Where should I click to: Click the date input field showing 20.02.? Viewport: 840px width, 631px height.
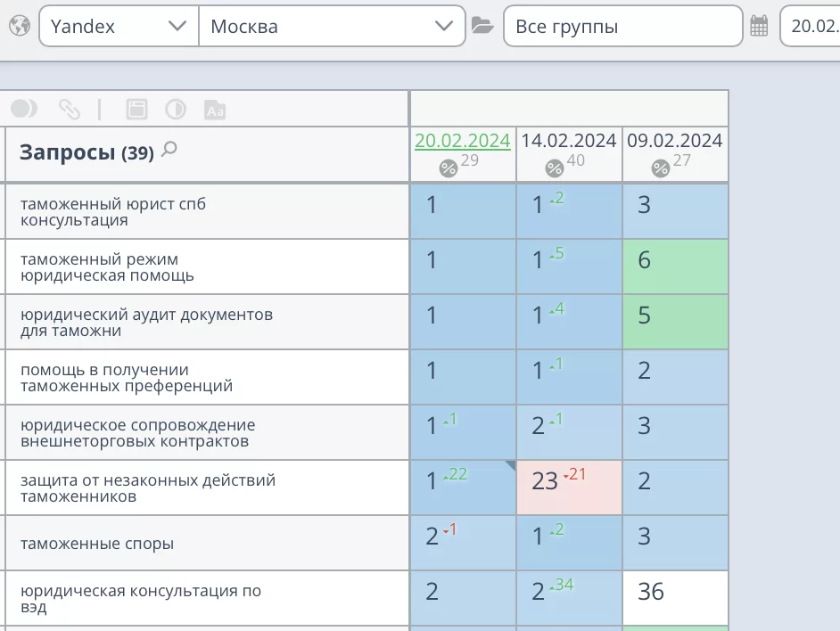(810, 26)
